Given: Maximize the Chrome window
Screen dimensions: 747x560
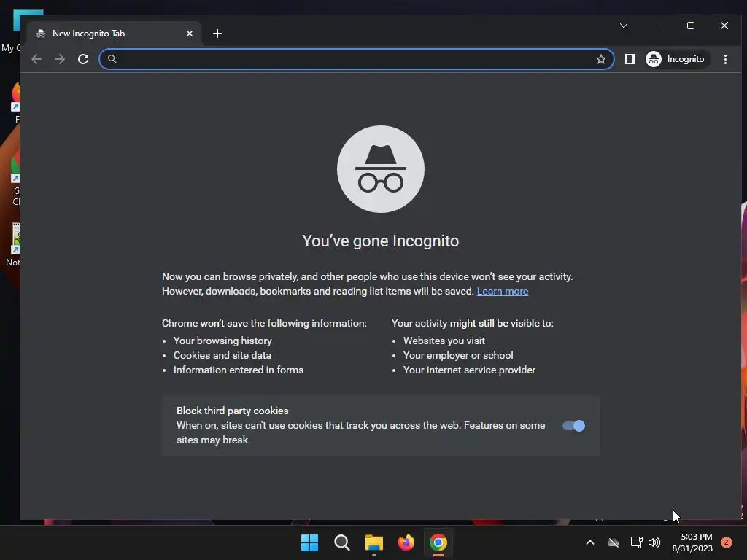Looking at the screenshot, I should click(x=691, y=26).
